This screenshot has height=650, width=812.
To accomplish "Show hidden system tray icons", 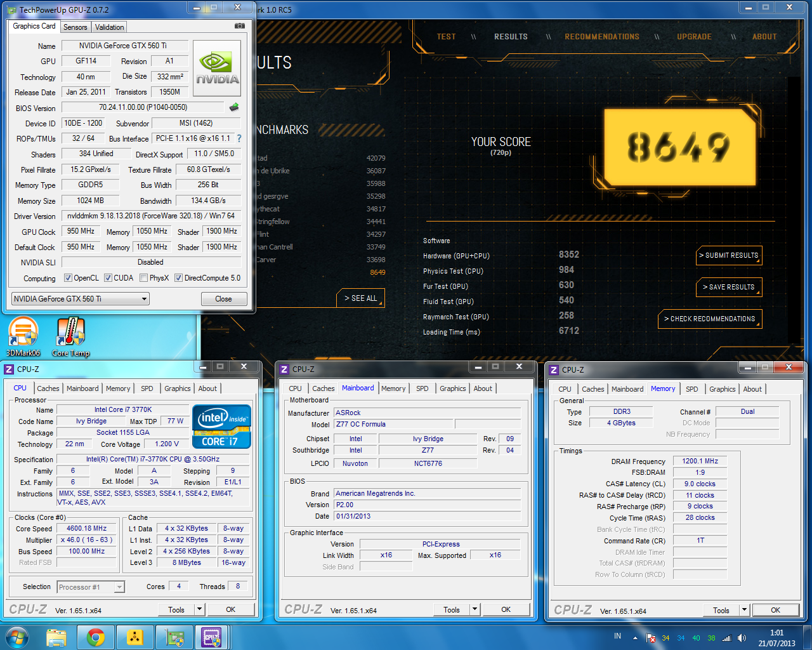I will 635,637.
